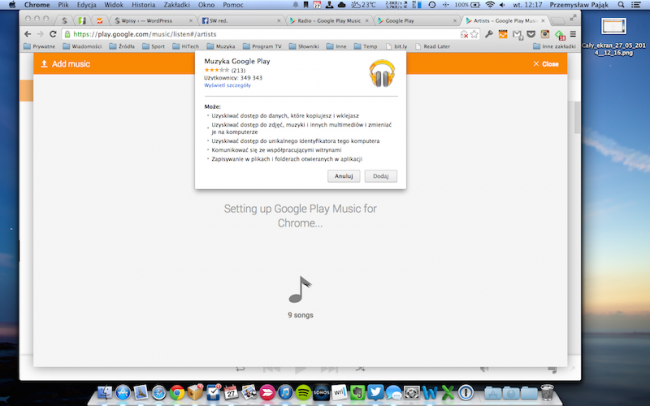Open the Edycja menu

click(87, 5)
